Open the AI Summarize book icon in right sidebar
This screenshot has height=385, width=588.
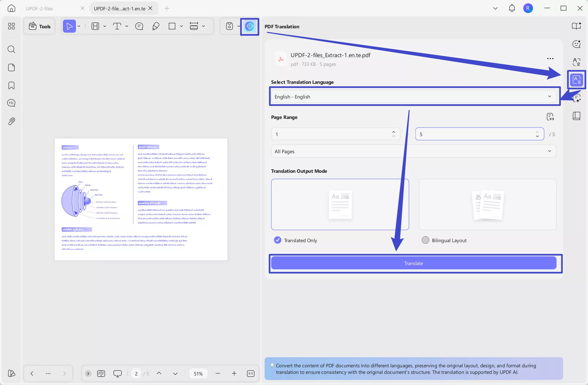coord(577,26)
